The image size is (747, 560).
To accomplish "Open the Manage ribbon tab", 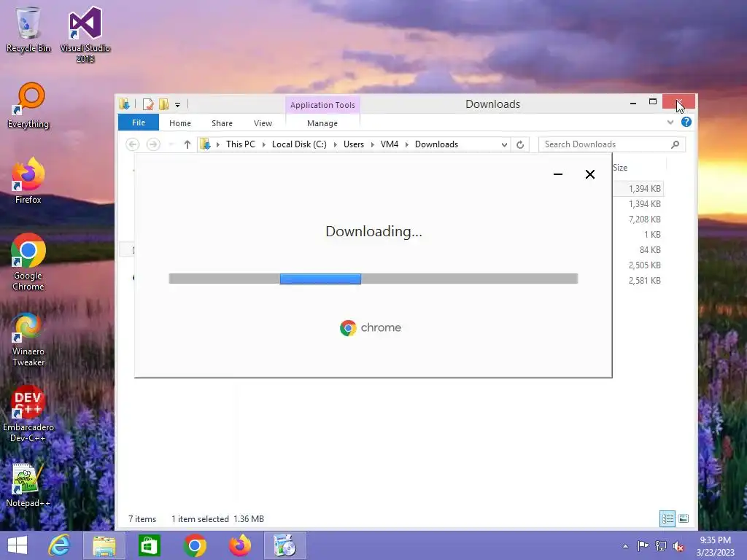I will point(322,122).
